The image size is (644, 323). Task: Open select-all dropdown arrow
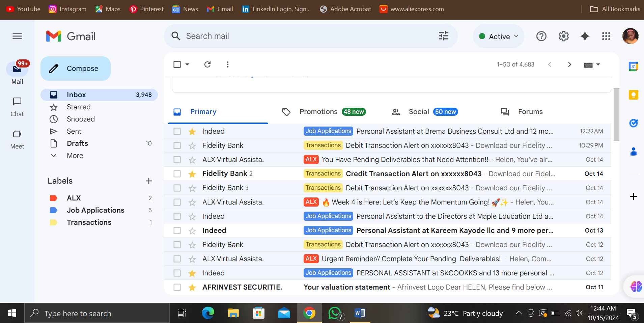tap(187, 64)
